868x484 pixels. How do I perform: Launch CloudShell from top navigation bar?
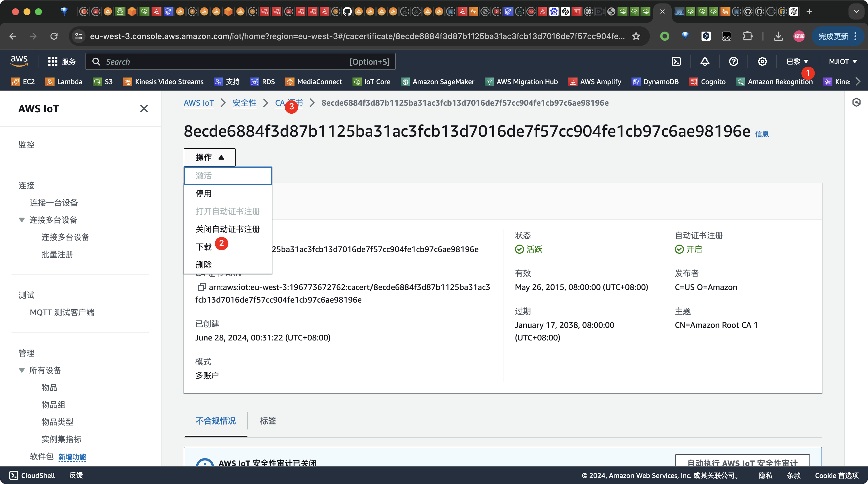coord(676,62)
